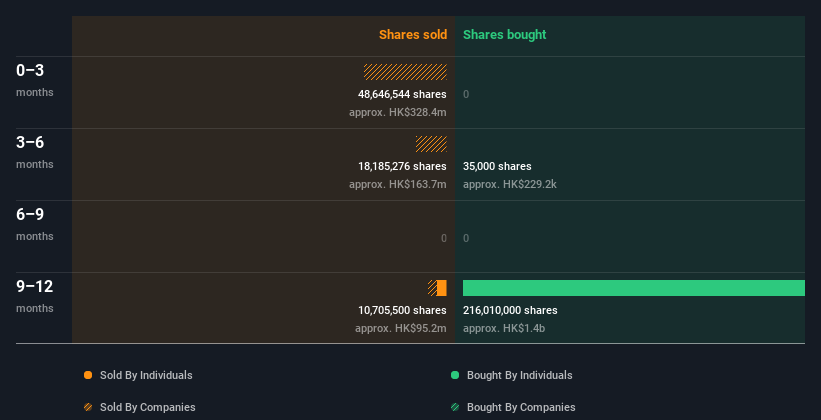This screenshot has width=821, height=420.
Task: Click the zero sold value in 6–9 months row
Action: pyautogui.click(x=444, y=238)
